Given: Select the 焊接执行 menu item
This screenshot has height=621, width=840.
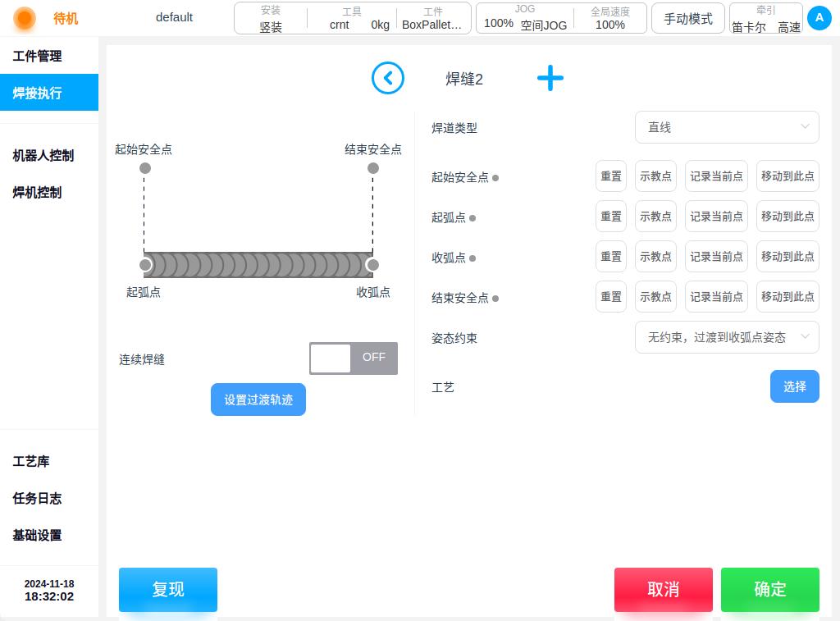Looking at the screenshot, I should (49, 92).
